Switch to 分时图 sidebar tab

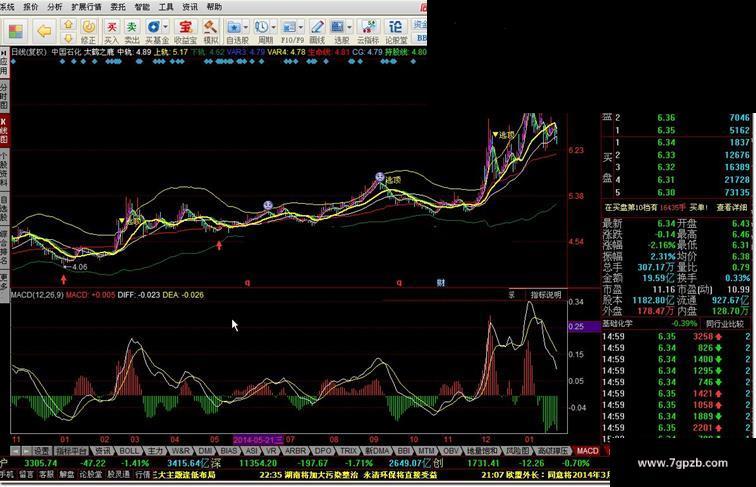click(4, 96)
